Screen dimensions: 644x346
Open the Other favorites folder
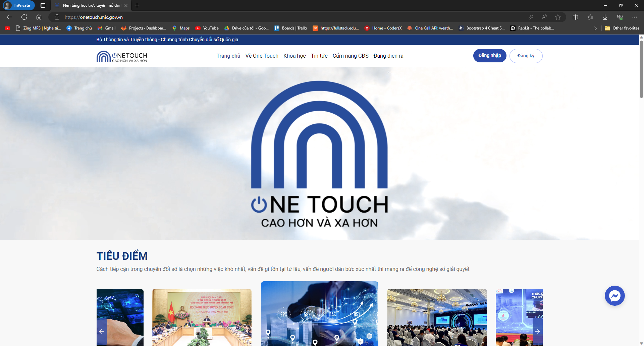pos(622,28)
